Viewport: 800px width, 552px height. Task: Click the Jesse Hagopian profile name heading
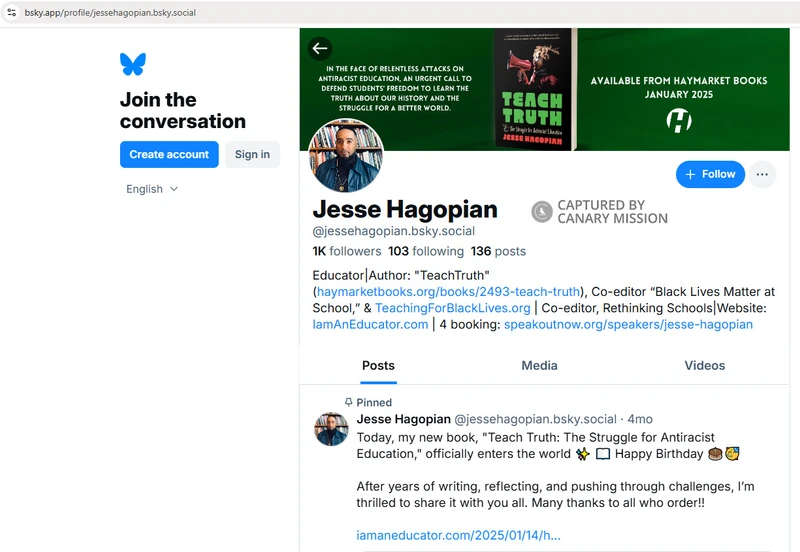405,210
